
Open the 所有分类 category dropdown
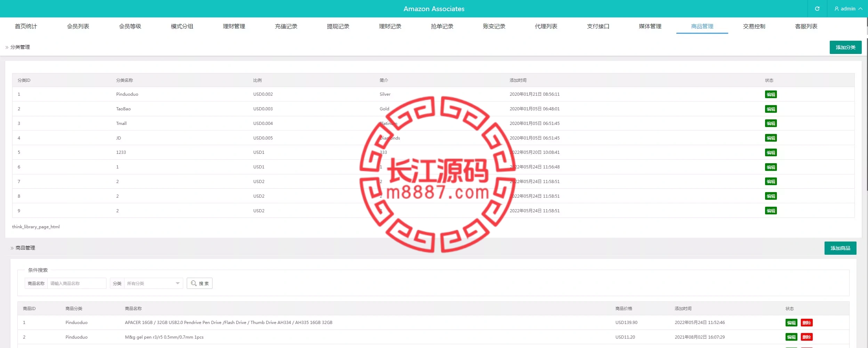(153, 283)
